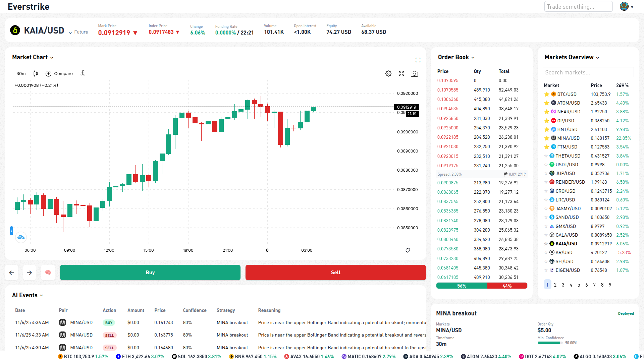Star the KAIA/USD market row
This screenshot has width=644, height=362.
546,244
